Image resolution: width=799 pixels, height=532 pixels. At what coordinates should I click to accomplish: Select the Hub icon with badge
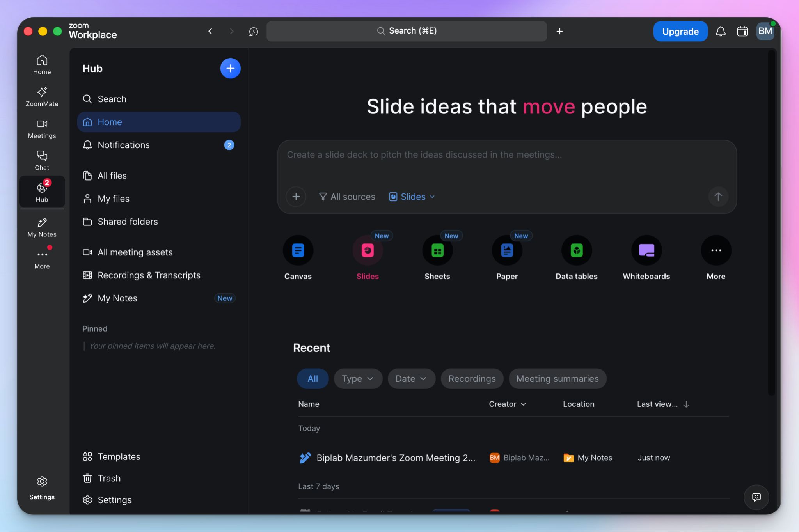[x=42, y=192]
